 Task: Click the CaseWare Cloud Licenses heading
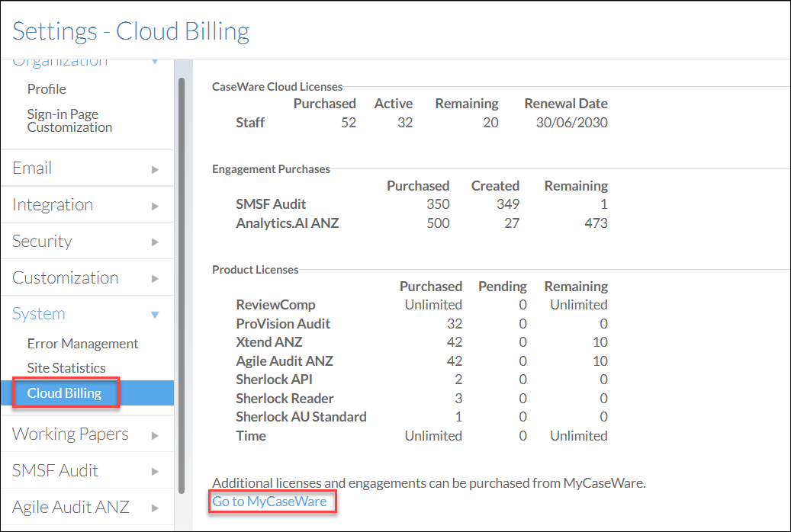click(x=277, y=87)
